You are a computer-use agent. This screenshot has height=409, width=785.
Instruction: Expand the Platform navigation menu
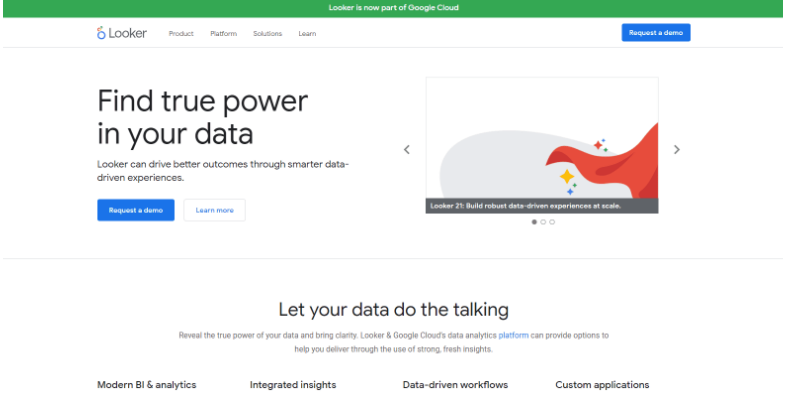pyautogui.click(x=223, y=34)
